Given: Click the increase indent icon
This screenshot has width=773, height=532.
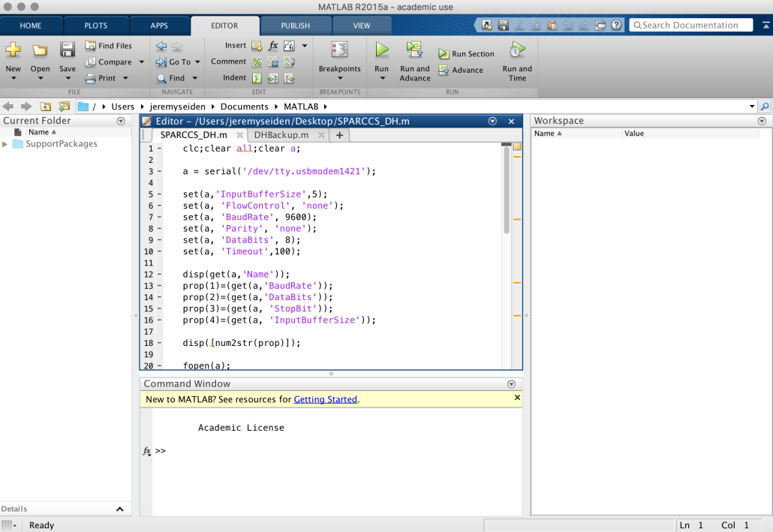Looking at the screenshot, I should [273, 78].
